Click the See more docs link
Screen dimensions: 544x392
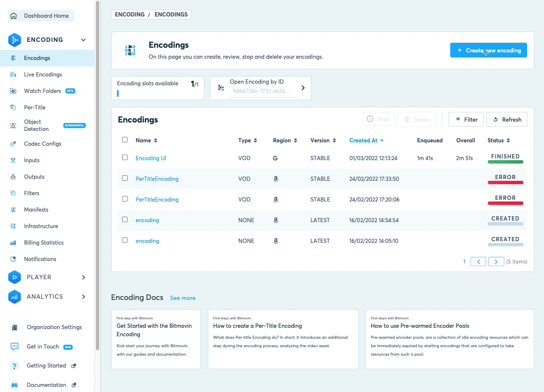182,298
